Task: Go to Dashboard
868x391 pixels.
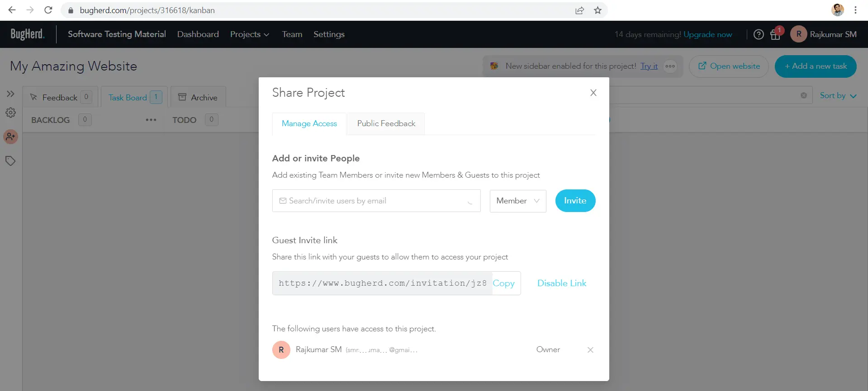Action: coord(198,34)
